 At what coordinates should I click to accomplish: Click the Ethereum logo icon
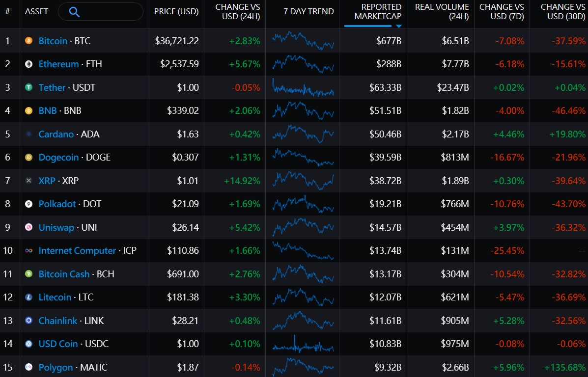[28, 64]
